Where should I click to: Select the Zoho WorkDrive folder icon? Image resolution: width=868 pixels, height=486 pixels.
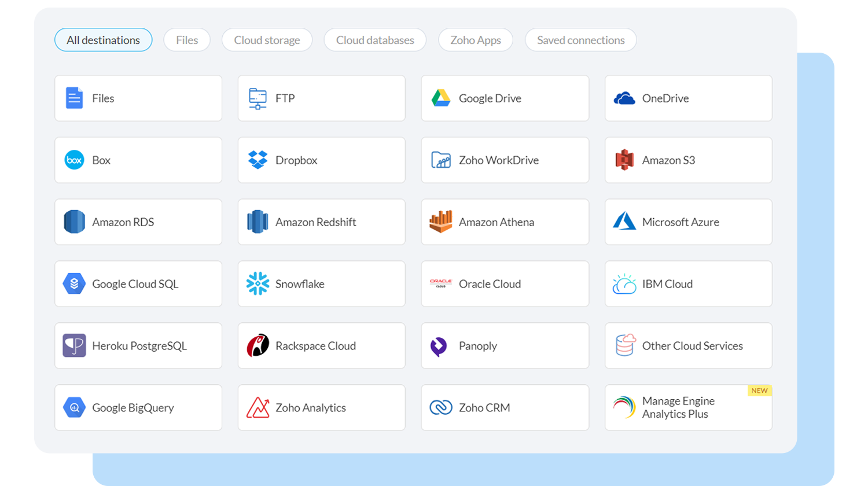tap(441, 160)
